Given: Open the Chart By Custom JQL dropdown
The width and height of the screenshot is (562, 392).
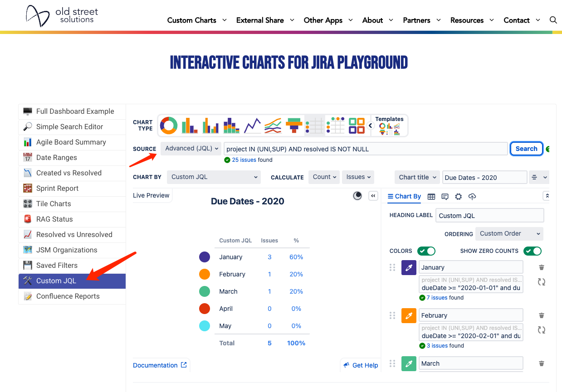Looking at the screenshot, I should [x=214, y=177].
